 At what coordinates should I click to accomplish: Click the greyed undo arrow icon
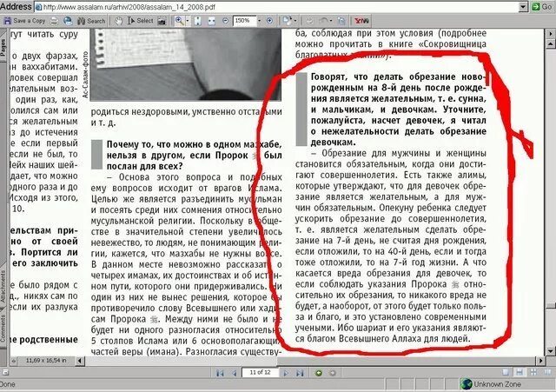322,21
